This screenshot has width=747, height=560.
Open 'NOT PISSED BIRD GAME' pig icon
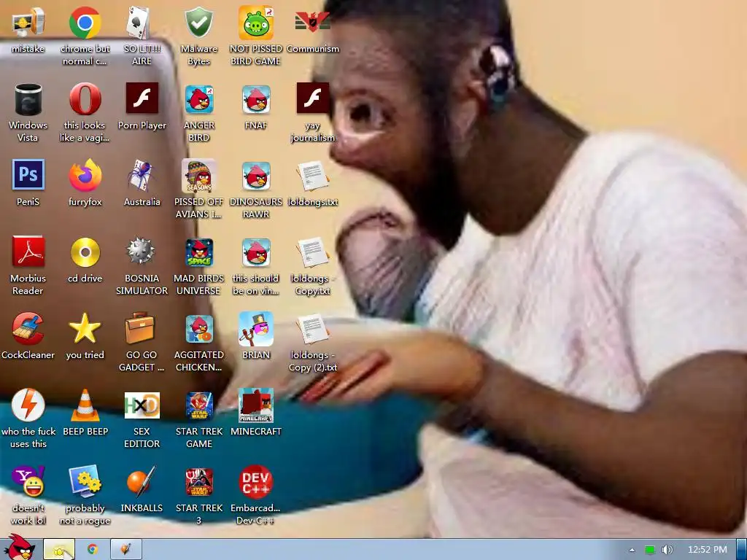256,23
